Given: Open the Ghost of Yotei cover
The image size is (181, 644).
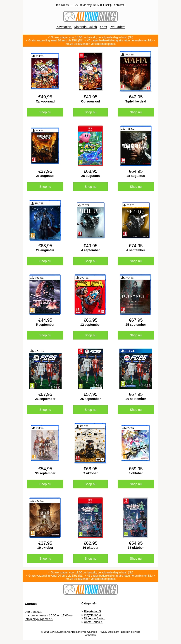Looking at the screenshot, I should [90, 443].
